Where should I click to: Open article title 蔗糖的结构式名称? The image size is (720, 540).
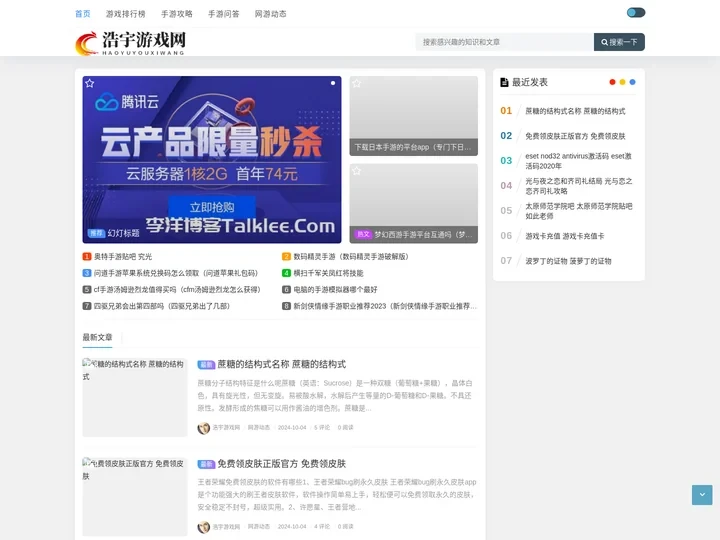(281, 364)
